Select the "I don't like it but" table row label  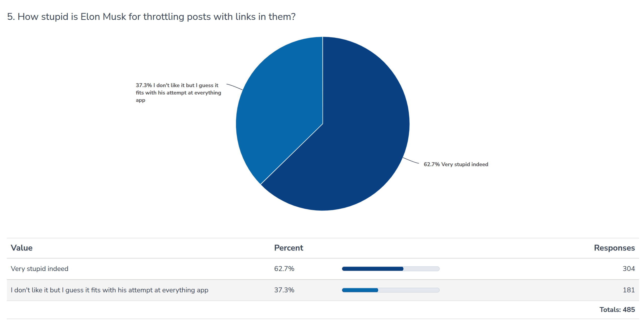pos(109,290)
